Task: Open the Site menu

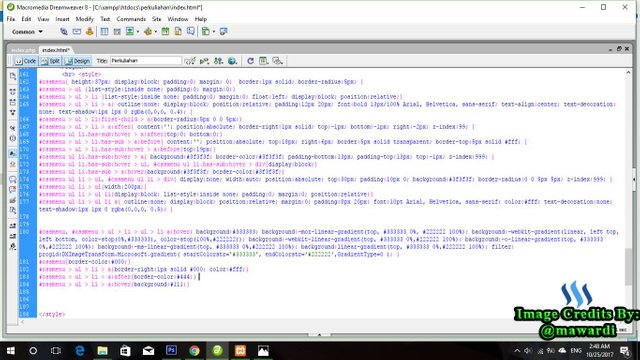Action: (x=157, y=19)
